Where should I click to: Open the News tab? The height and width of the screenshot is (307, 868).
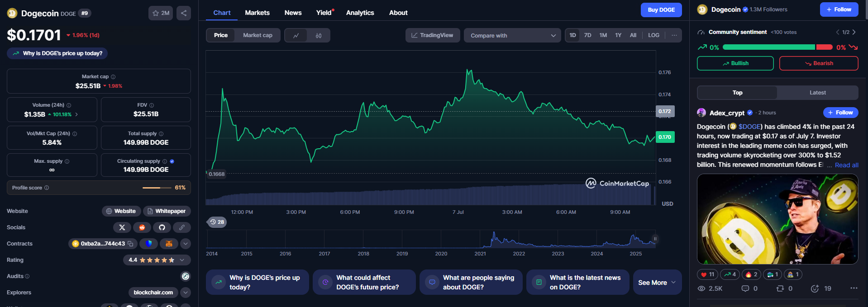click(293, 13)
